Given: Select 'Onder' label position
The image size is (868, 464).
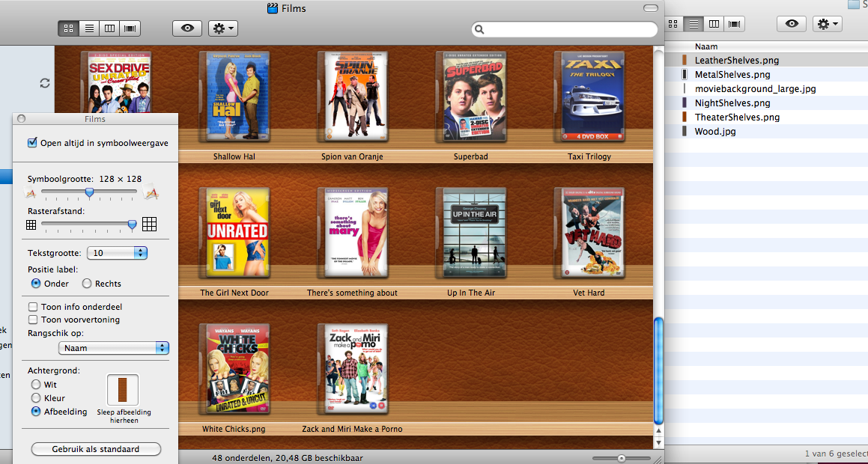Looking at the screenshot, I should tap(36, 283).
